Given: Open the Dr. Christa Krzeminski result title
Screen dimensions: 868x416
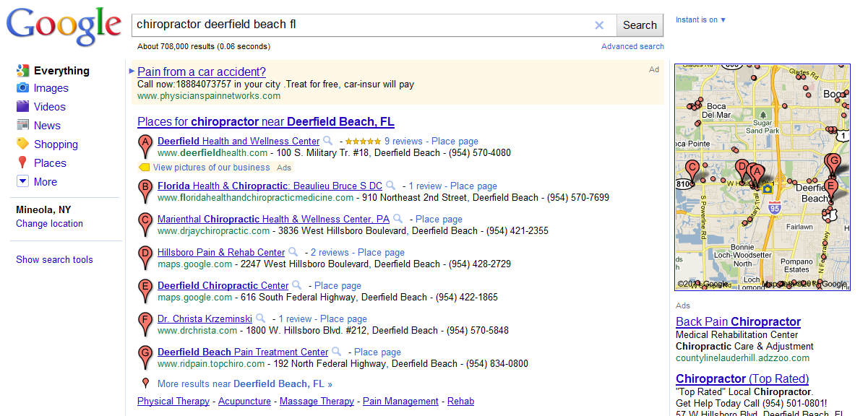Looking at the screenshot, I should tap(205, 319).
